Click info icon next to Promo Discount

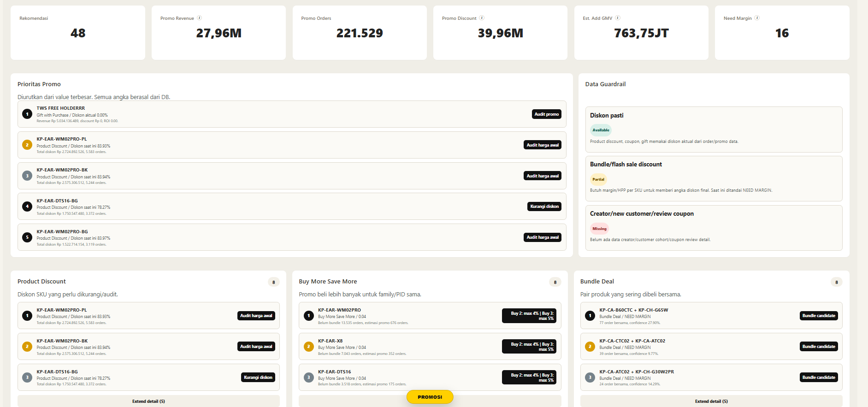coord(482,18)
